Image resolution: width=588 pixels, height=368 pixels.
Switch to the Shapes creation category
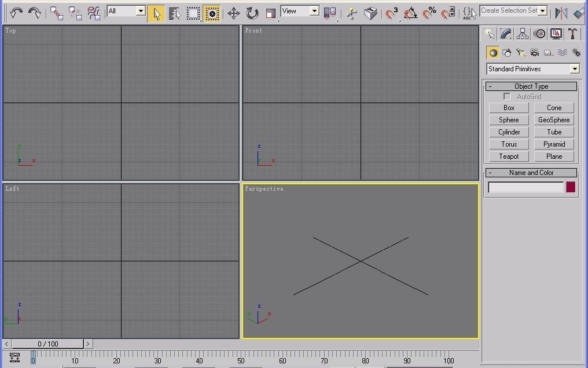507,52
